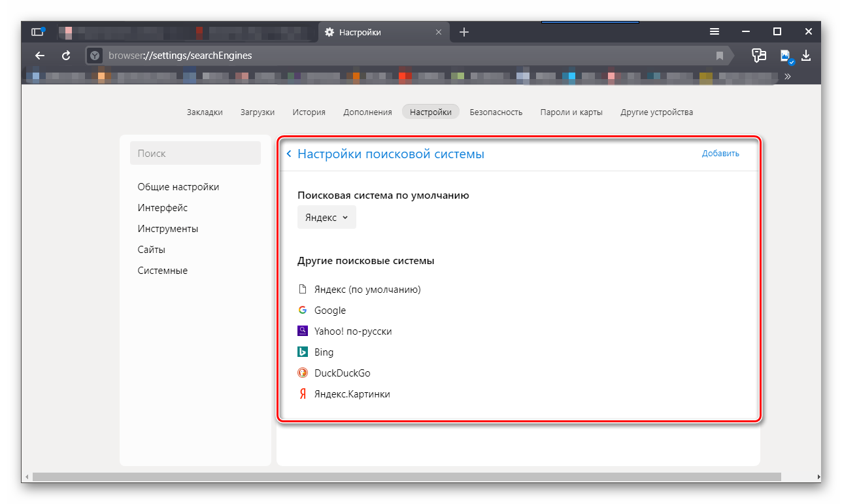This screenshot has height=504, width=842.
Task: Select the Bing search engine row
Action: coord(316,352)
